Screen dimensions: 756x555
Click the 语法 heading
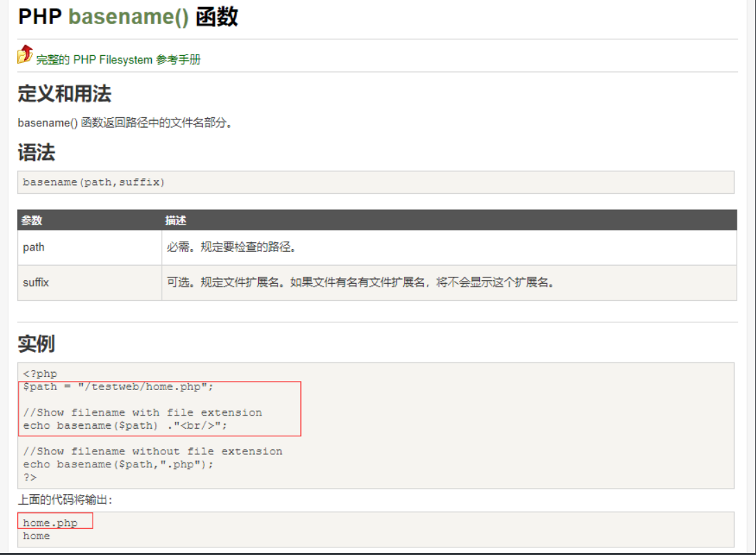tap(37, 153)
